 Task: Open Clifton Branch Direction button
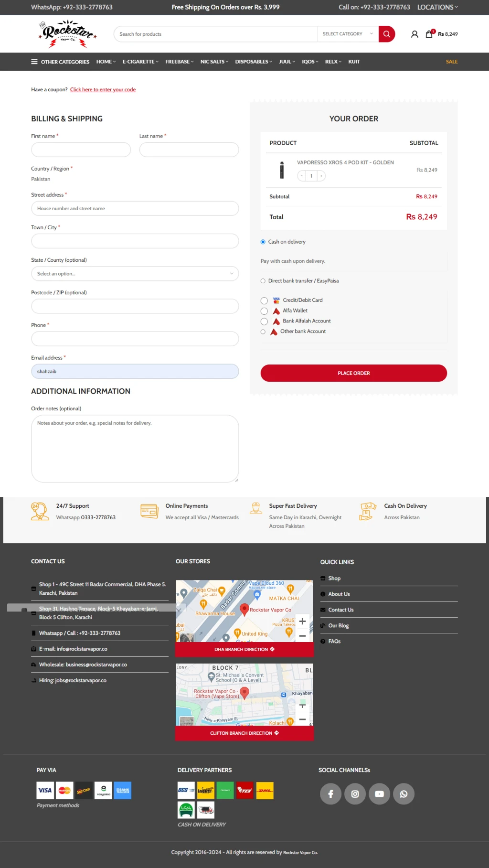(x=244, y=733)
